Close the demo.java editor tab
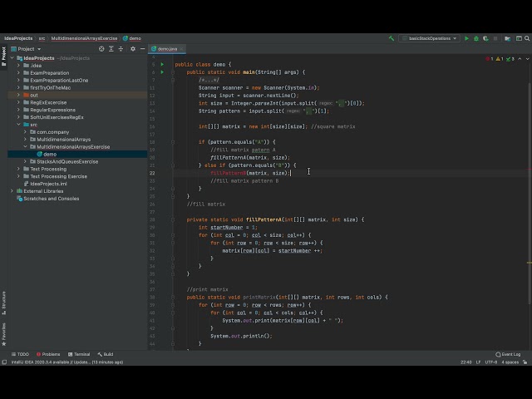The height and width of the screenshot is (399, 532). [181, 49]
